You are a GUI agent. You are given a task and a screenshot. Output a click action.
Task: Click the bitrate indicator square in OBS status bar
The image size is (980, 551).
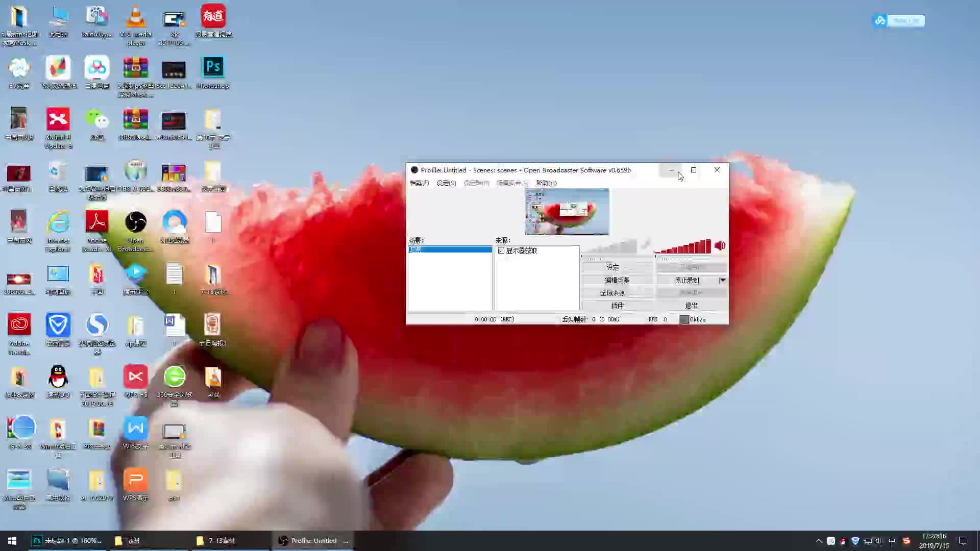click(684, 319)
